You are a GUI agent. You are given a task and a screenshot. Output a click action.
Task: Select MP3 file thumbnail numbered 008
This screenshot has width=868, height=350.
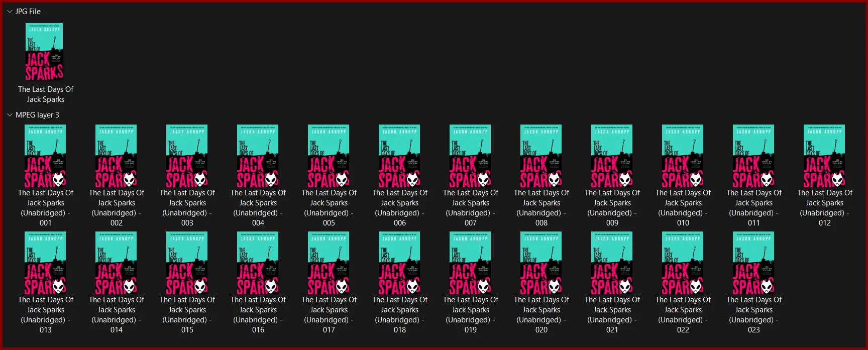[541, 156]
